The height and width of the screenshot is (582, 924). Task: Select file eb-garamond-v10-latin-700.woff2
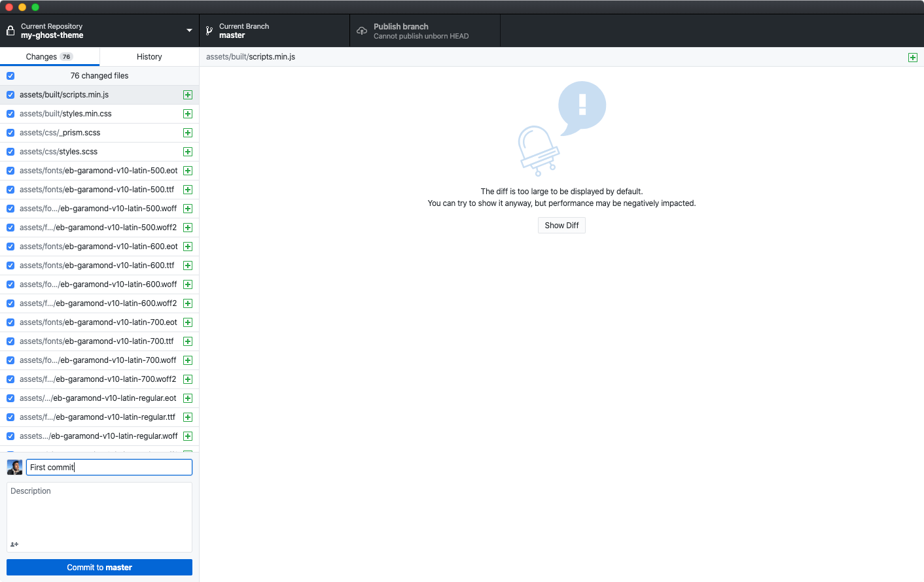99,379
